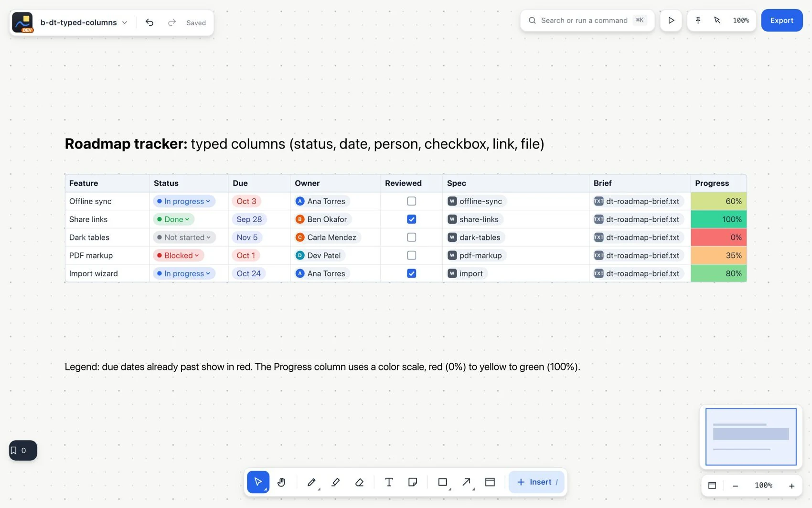Uncheck Reviewed box for Import wizard

click(x=411, y=273)
